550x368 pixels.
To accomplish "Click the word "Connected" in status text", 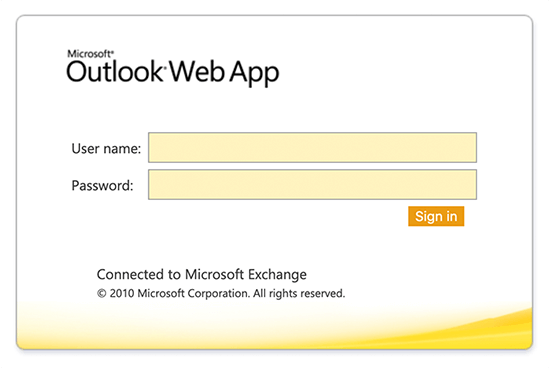I will point(130,274).
